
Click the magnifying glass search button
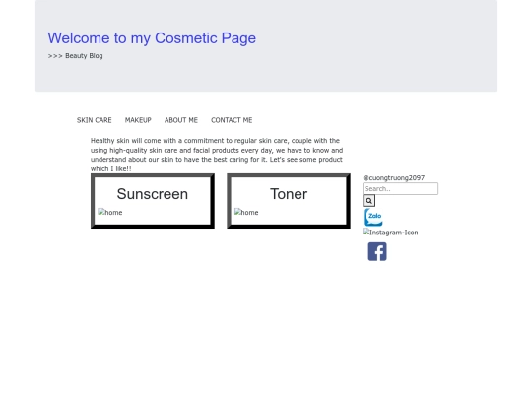click(368, 201)
